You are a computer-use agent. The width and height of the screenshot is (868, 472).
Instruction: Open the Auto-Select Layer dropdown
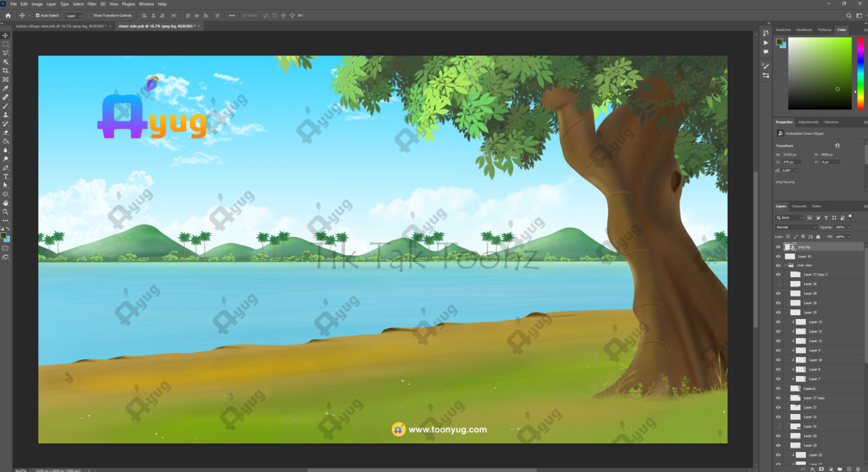click(x=73, y=15)
